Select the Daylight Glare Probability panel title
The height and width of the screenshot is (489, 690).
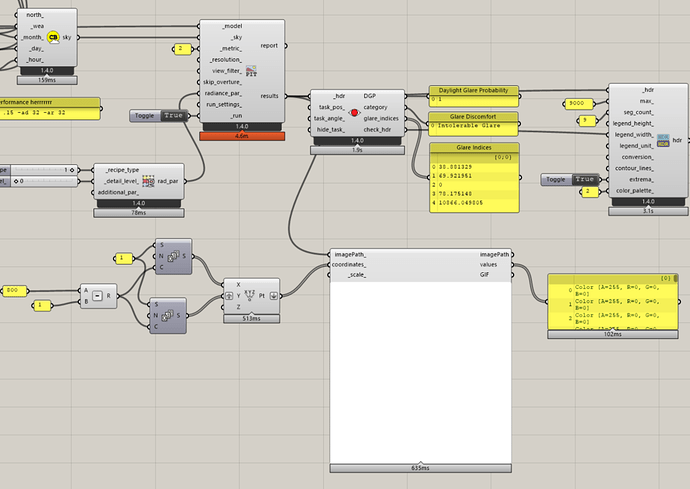473,90
